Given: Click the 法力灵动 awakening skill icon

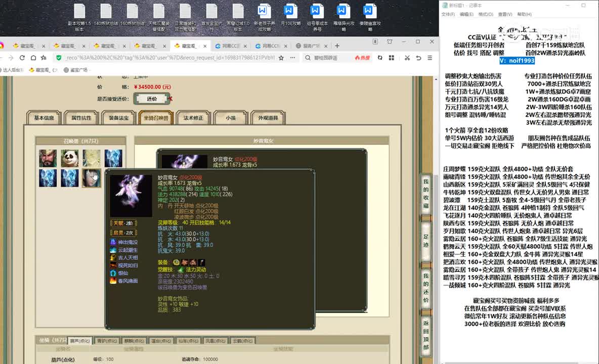Looking at the screenshot, I should click(x=181, y=269).
